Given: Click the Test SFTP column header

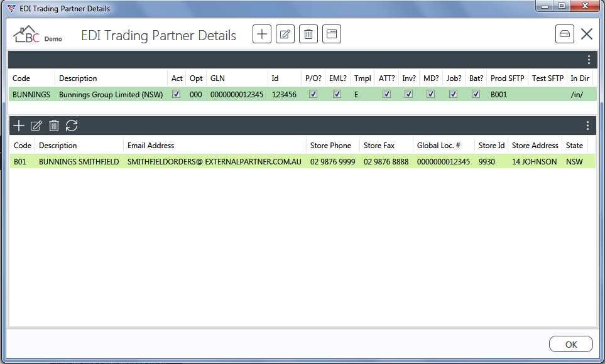Looking at the screenshot, I should (x=548, y=78).
